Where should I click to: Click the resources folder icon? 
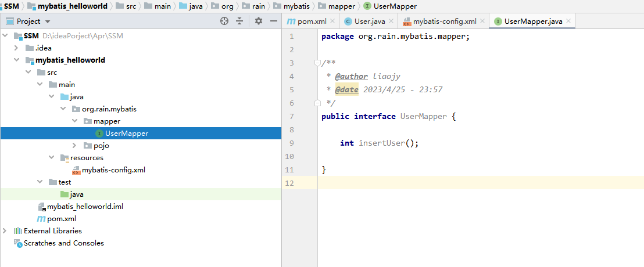pyautogui.click(x=64, y=158)
